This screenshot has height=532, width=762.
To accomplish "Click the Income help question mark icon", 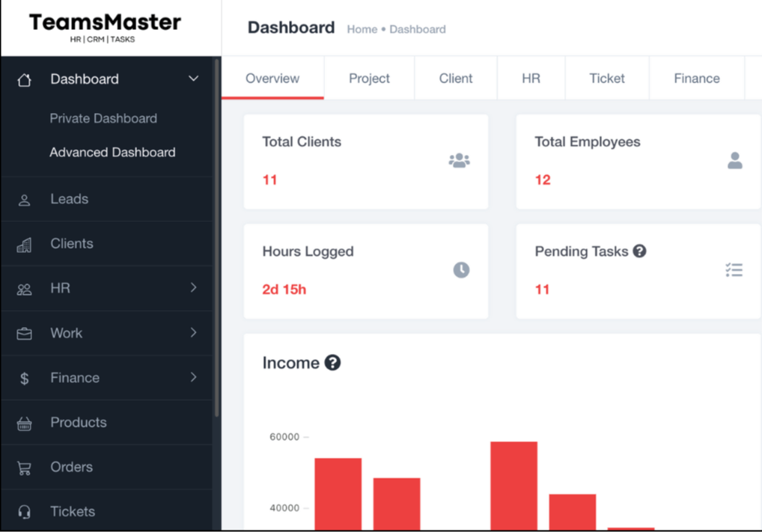I will pyautogui.click(x=332, y=363).
